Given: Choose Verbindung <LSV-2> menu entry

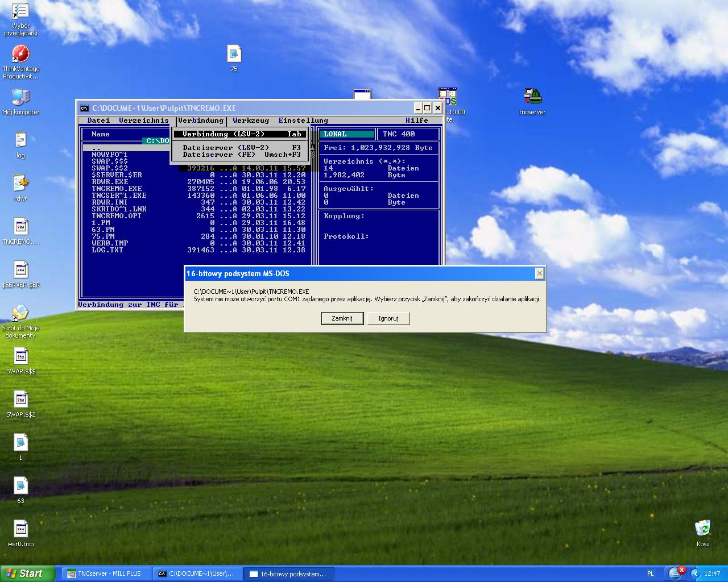Looking at the screenshot, I should pos(239,134).
